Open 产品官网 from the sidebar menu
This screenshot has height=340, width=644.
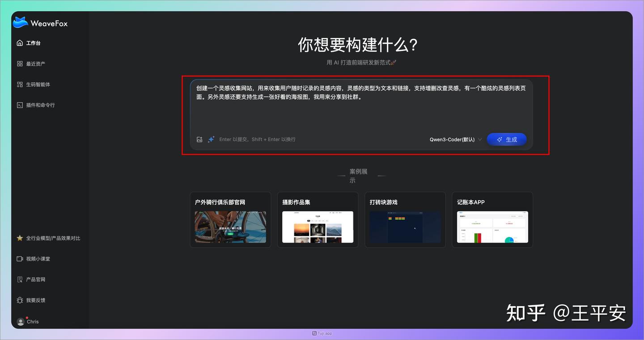tap(35, 279)
